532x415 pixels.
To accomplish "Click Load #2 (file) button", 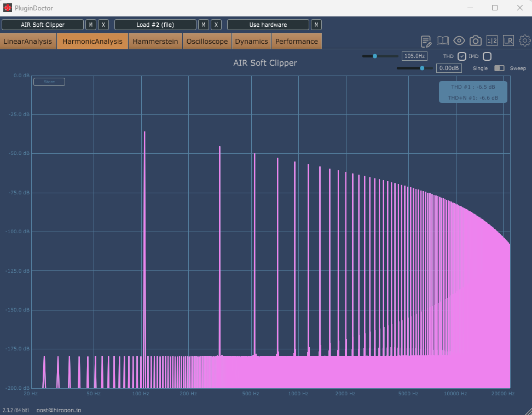I will click(x=155, y=25).
